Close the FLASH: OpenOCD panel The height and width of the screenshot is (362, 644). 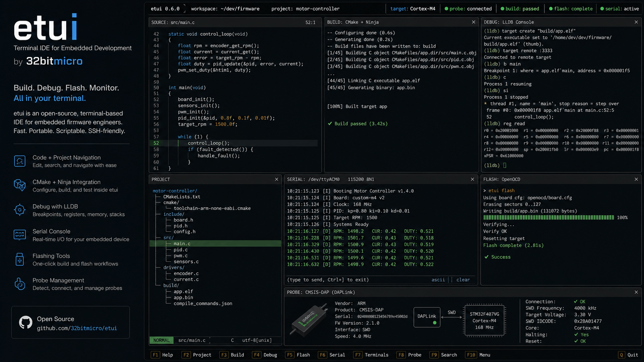636,179
